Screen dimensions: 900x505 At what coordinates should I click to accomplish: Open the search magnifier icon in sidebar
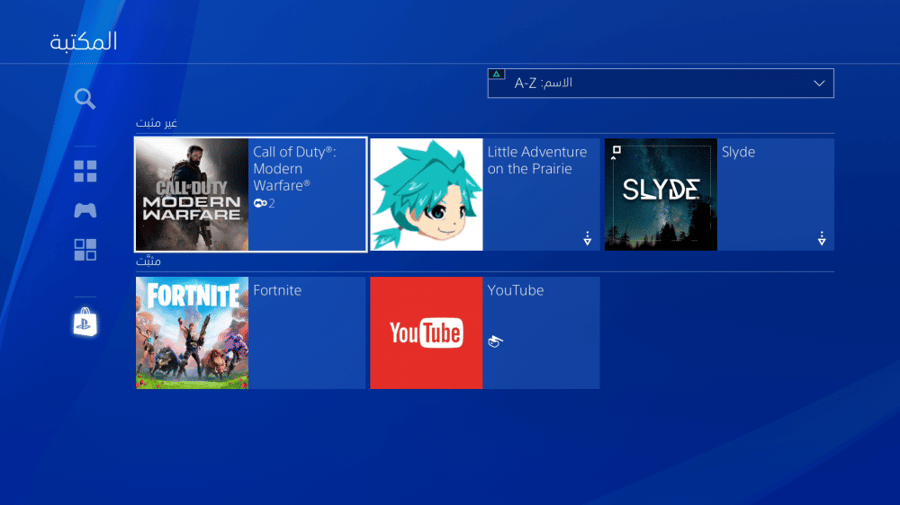pos(85,99)
